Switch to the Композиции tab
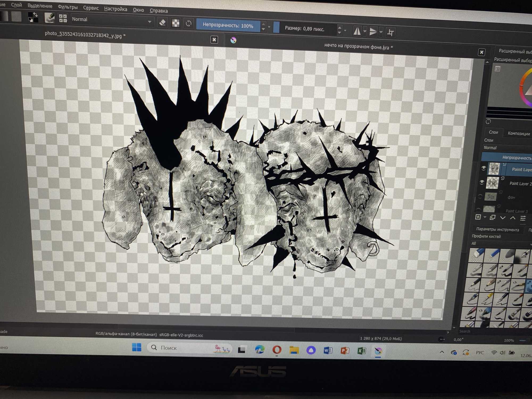 coord(518,133)
